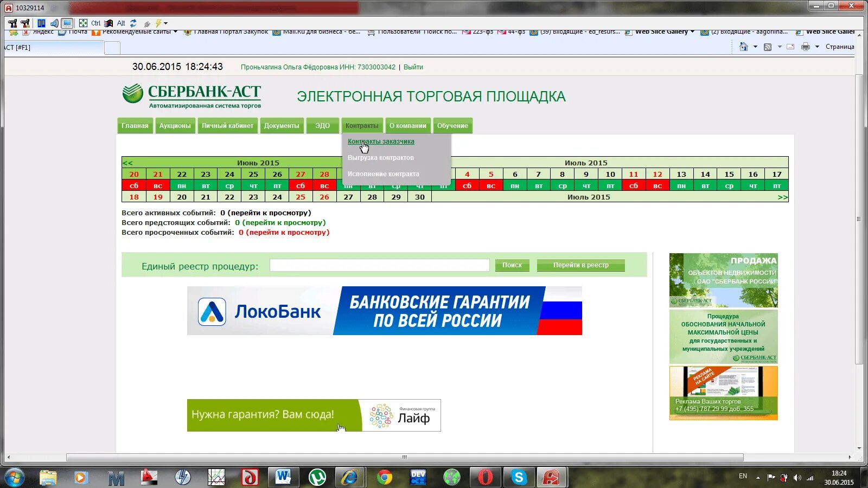Open the ЛокоБанк bank guarantees banner
Viewport: 868px width, 488px height.
point(385,311)
